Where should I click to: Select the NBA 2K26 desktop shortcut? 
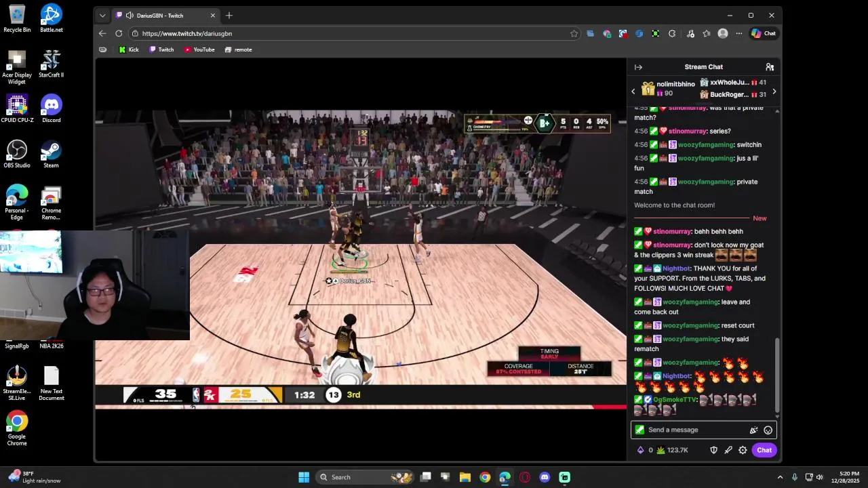click(x=52, y=346)
